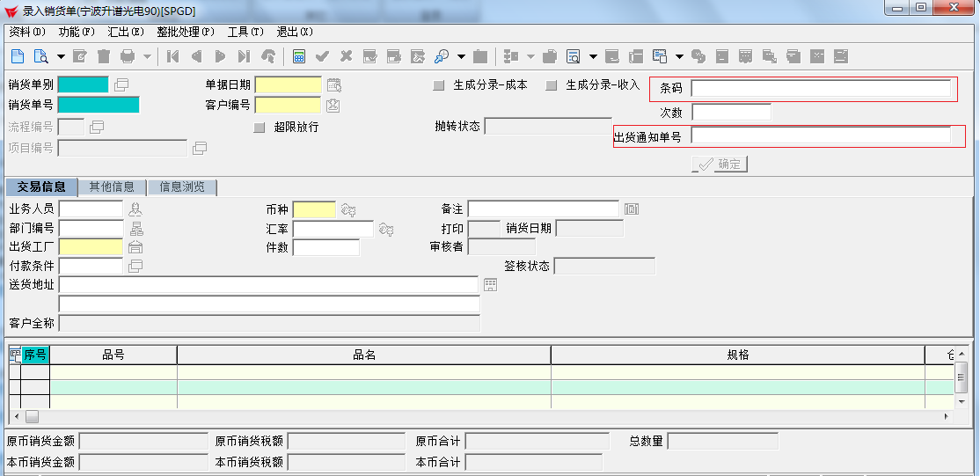Click the 确定 button
The image size is (980, 476).
click(x=720, y=165)
